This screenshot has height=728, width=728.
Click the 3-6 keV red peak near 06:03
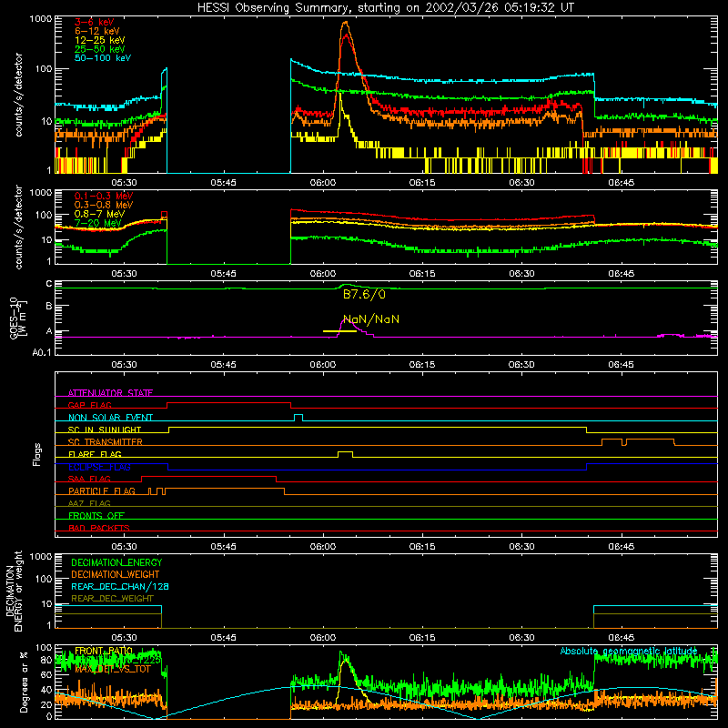[346, 36]
